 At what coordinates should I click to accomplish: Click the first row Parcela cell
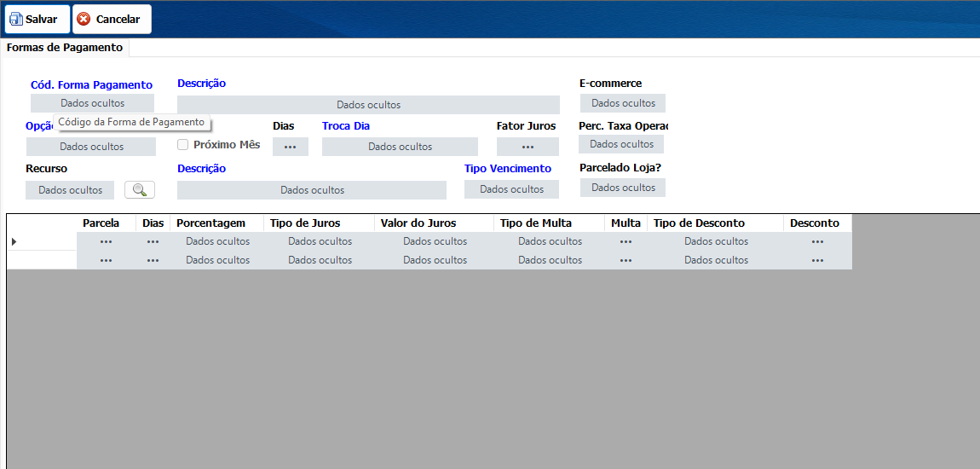click(x=106, y=241)
